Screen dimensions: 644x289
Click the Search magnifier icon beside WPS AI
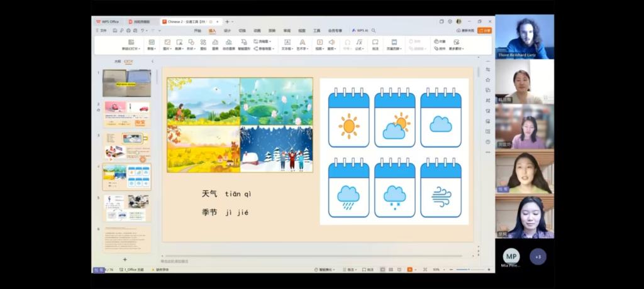point(375,30)
